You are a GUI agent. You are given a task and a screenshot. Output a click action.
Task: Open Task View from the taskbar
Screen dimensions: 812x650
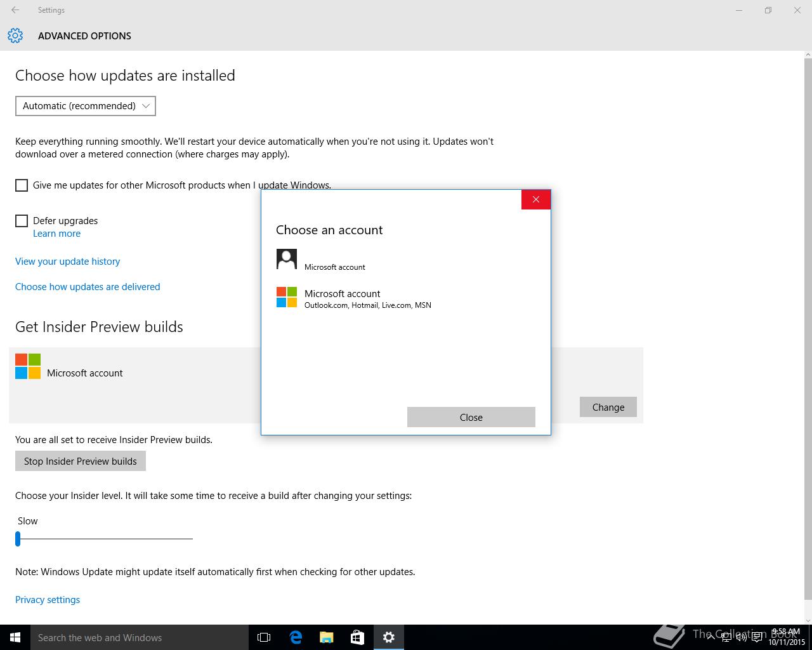tap(264, 637)
